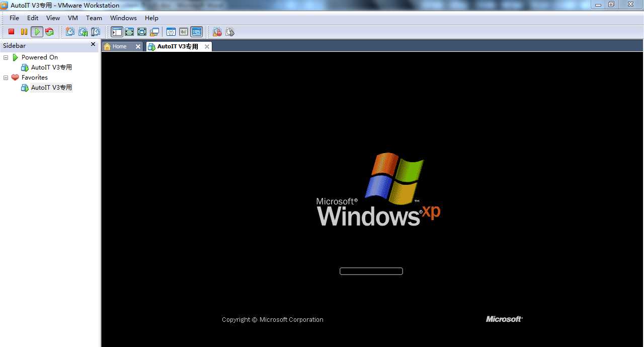This screenshot has height=347, width=644.
Task: Restore down the VMware Workstation window
Action: pyautogui.click(x=611, y=5)
